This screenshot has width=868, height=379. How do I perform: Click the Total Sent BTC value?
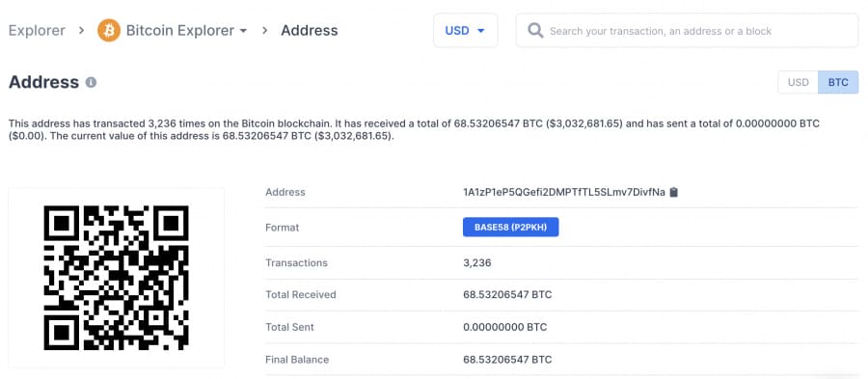(504, 327)
